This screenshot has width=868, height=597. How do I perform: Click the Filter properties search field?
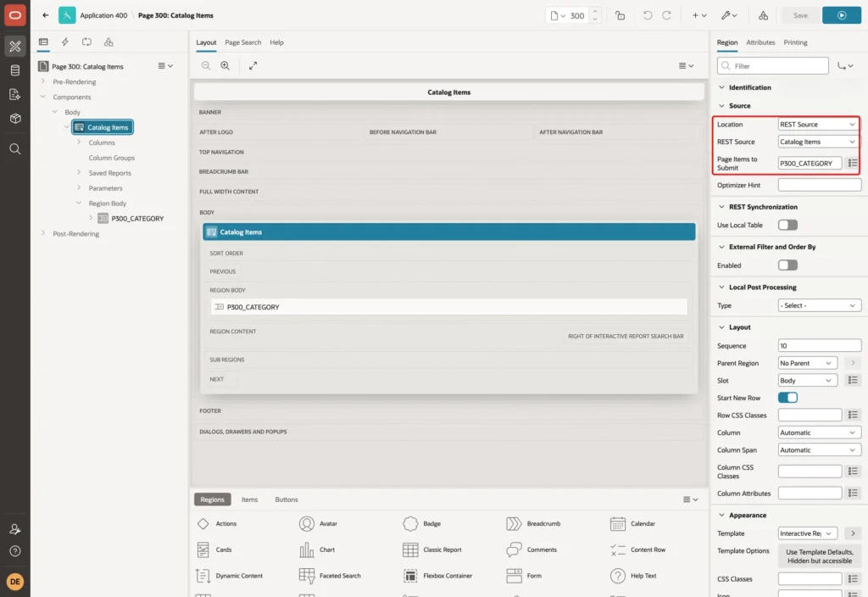point(773,66)
